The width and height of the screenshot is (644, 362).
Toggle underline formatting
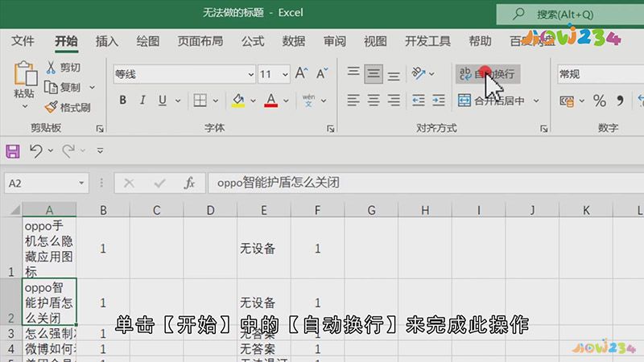tap(163, 100)
